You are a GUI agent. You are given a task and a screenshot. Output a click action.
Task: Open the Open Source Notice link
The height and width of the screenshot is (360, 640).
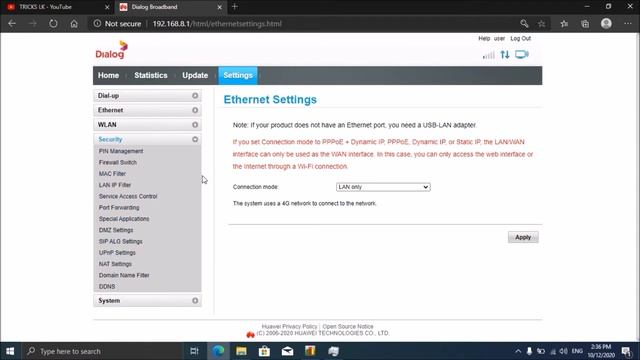click(348, 327)
